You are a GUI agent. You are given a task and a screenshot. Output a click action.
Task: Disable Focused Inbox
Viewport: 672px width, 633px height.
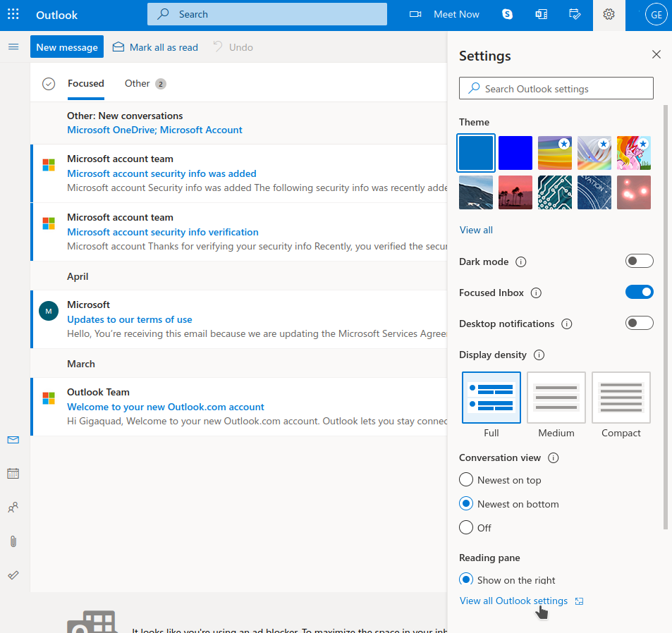(x=639, y=292)
